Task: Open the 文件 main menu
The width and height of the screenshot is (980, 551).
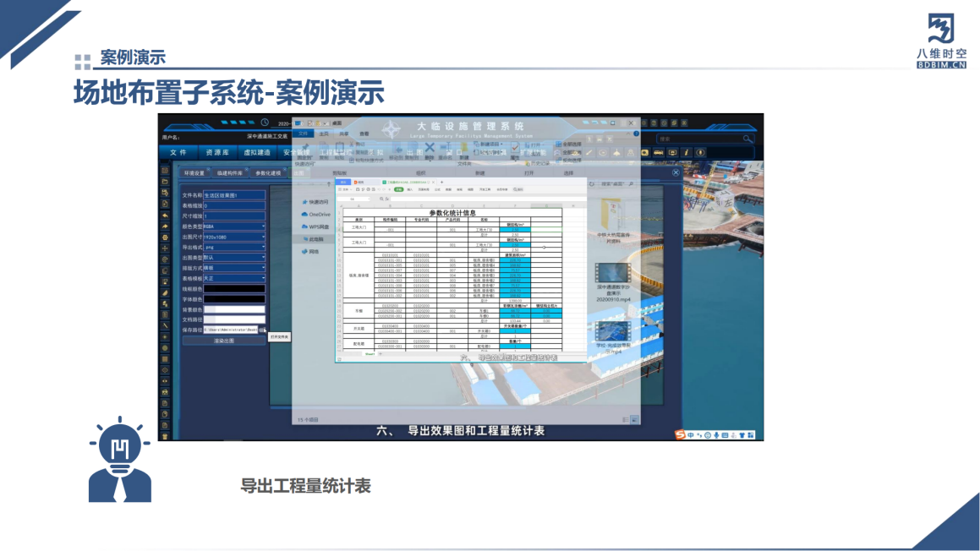Action: (x=178, y=153)
